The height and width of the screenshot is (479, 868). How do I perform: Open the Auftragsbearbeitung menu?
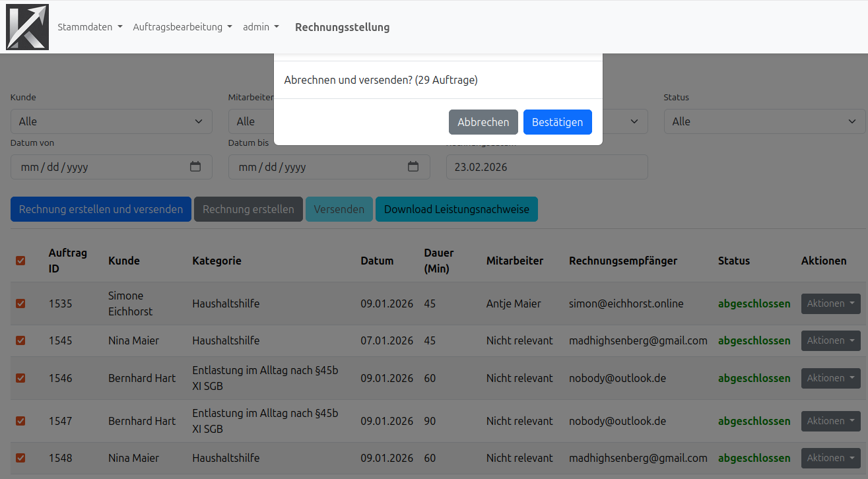coord(182,27)
